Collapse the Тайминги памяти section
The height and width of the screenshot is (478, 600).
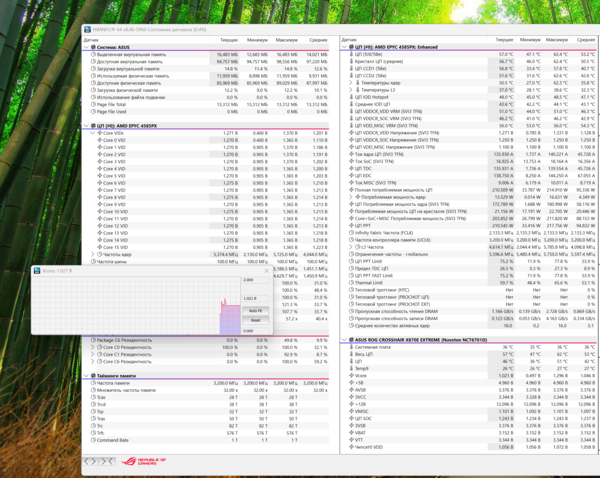click(x=86, y=376)
